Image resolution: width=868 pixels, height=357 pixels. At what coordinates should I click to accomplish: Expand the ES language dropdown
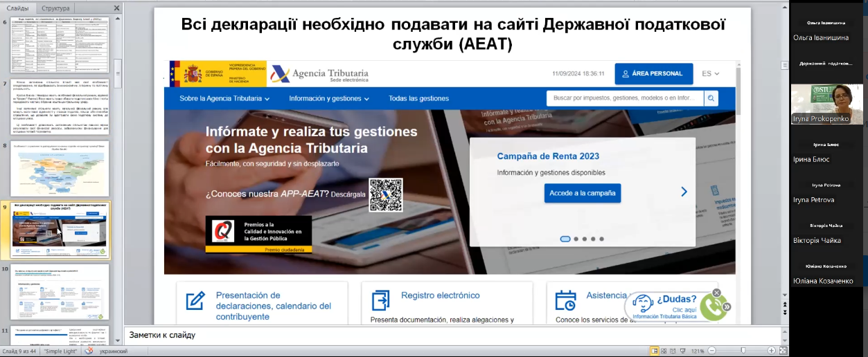click(x=710, y=73)
